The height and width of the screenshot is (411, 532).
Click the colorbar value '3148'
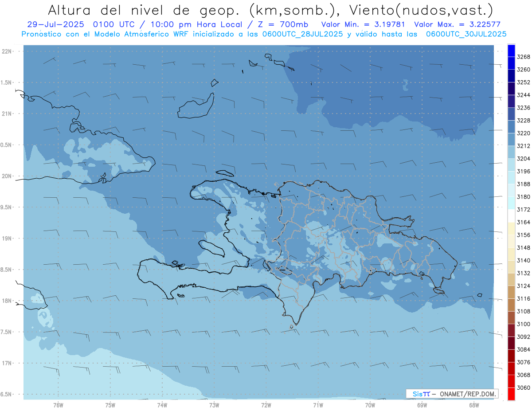(x=523, y=247)
